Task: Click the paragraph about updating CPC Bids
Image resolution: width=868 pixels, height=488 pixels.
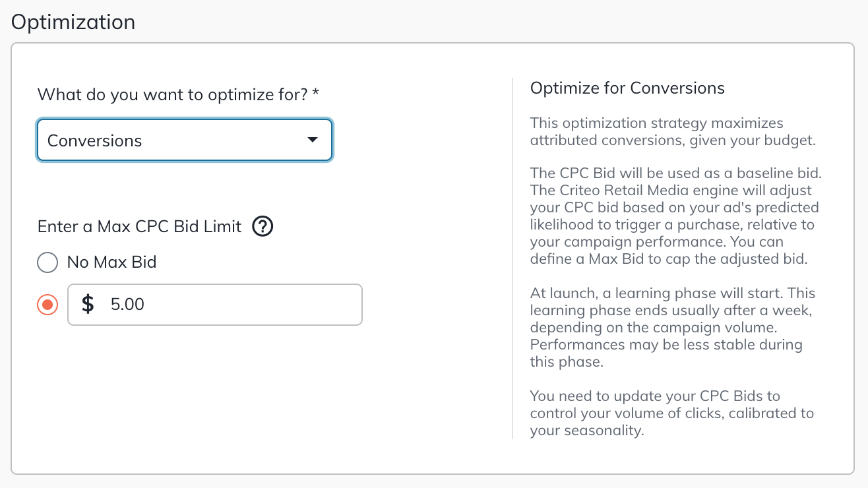Action: [671, 413]
